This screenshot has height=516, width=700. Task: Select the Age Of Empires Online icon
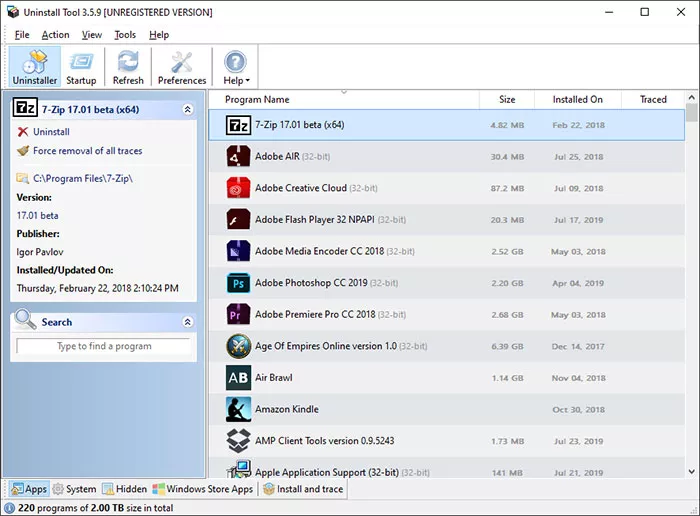[x=238, y=346]
